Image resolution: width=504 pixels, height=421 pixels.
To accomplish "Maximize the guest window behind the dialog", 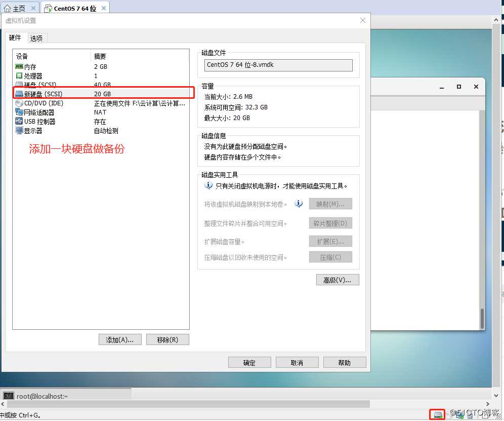I will click(458, 87).
